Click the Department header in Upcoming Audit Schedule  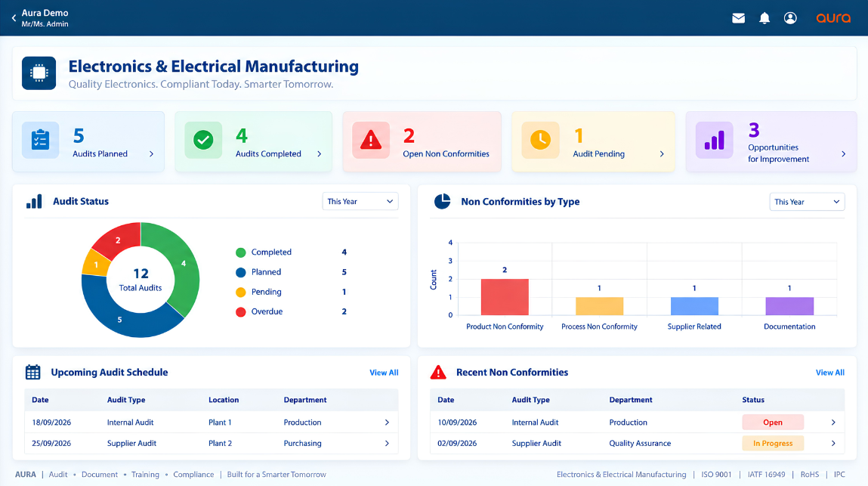tap(305, 400)
